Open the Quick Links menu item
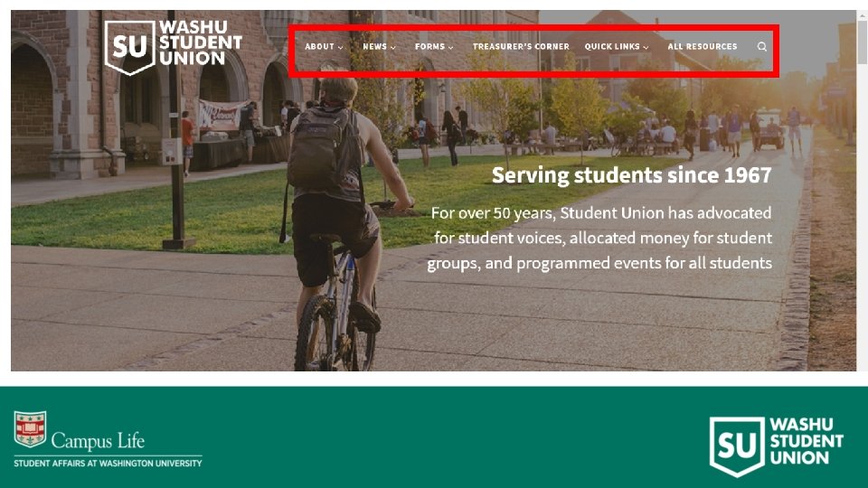Viewport: 868px width, 488px height. 612,46
